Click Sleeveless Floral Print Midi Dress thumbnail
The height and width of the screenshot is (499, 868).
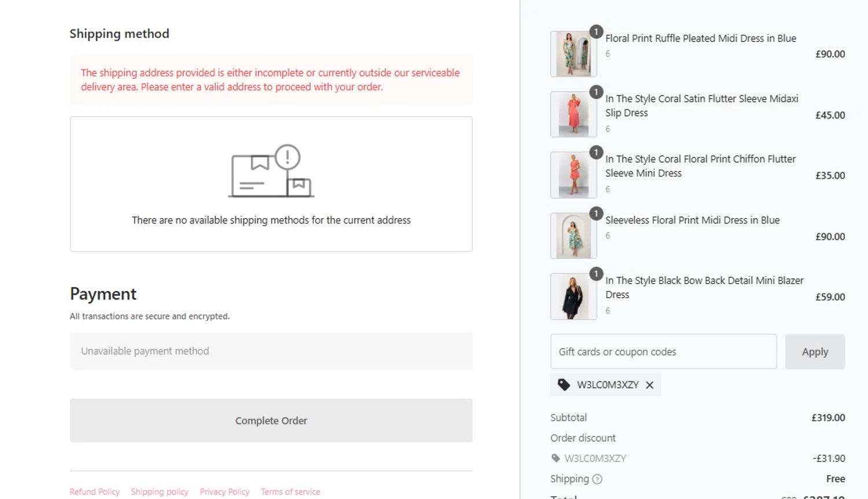coord(573,236)
